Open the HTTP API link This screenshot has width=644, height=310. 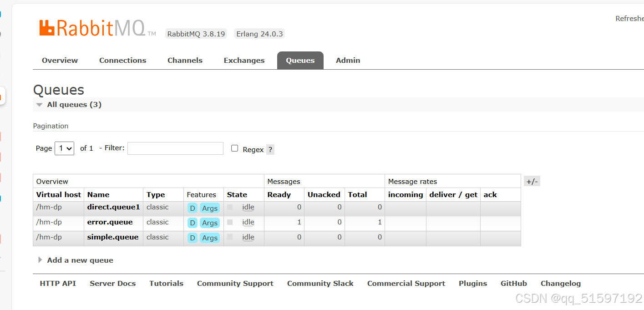point(58,283)
